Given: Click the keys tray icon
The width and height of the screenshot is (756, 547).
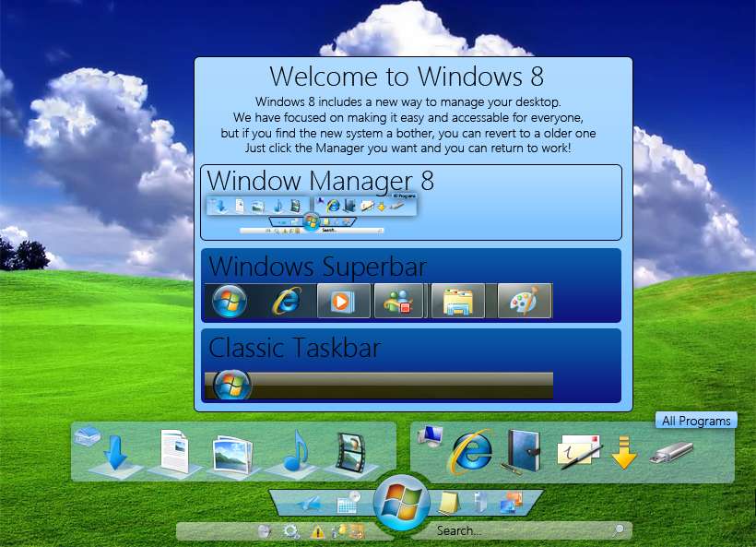Looking at the screenshot, I should point(357,531).
